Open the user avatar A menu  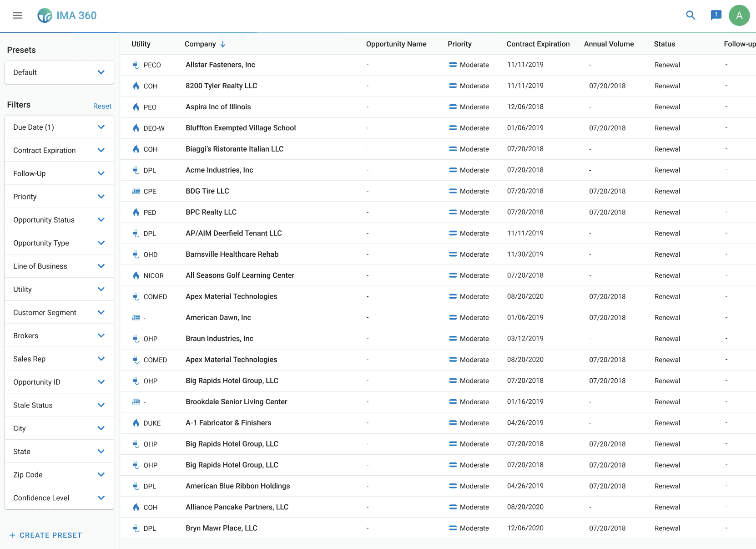[x=739, y=15]
